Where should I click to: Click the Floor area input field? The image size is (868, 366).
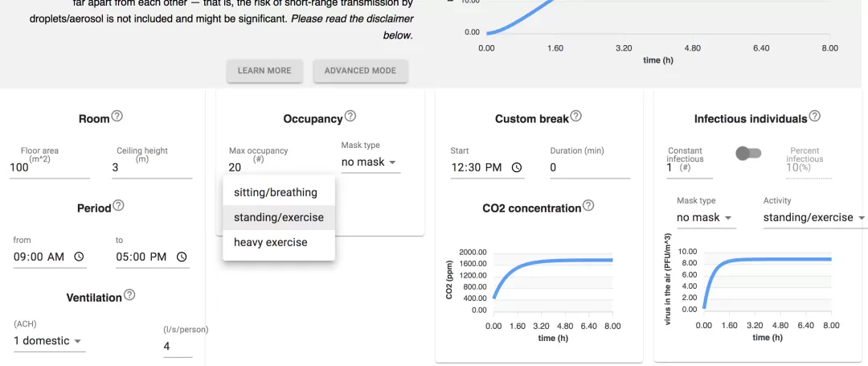point(50,167)
